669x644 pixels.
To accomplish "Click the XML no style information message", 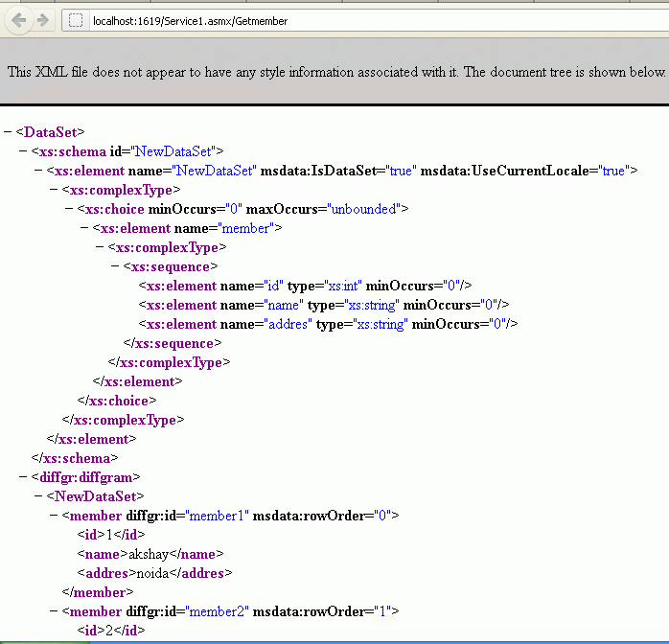I will (336, 72).
